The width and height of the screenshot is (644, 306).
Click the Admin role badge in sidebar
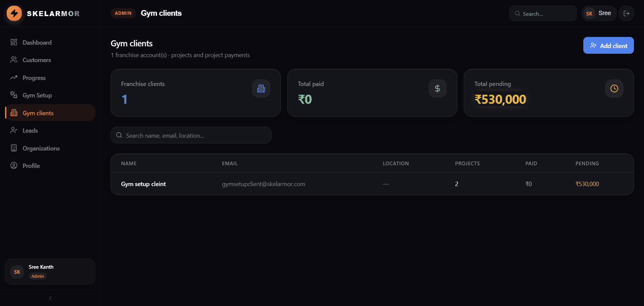point(38,276)
